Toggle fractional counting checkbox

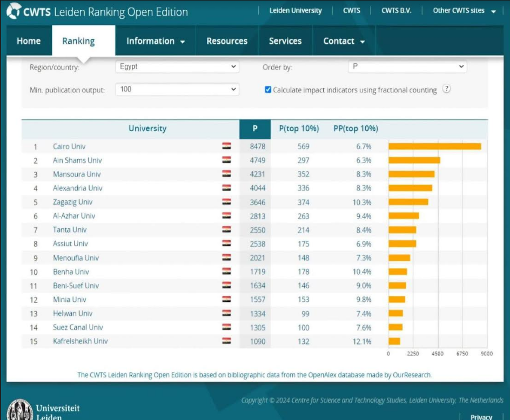click(x=268, y=90)
